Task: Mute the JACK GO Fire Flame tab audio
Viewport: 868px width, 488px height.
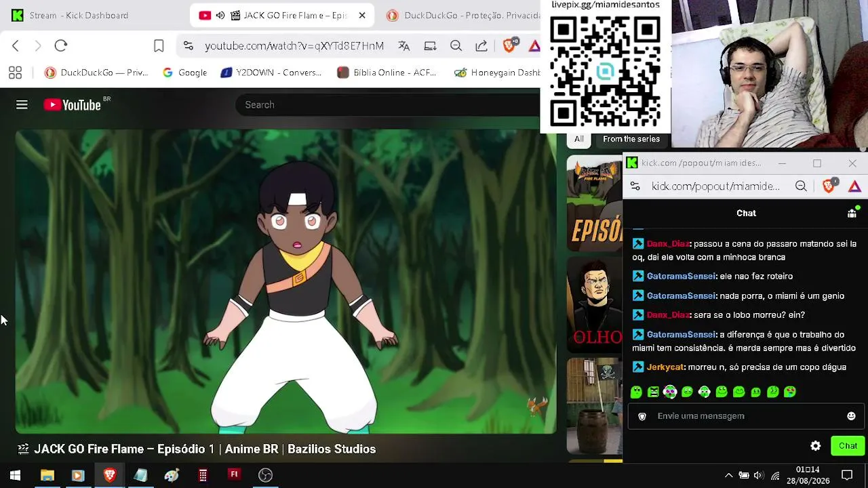Action: pyautogui.click(x=220, y=16)
